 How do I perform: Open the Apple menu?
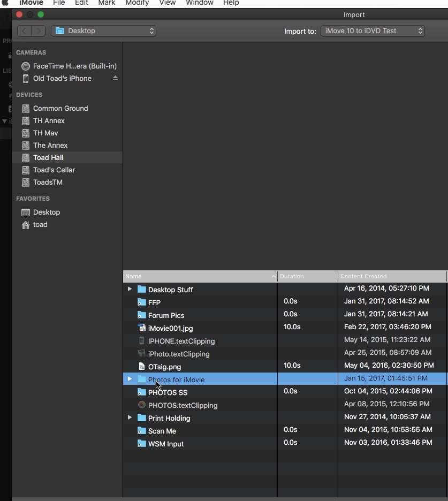coord(5,3)
